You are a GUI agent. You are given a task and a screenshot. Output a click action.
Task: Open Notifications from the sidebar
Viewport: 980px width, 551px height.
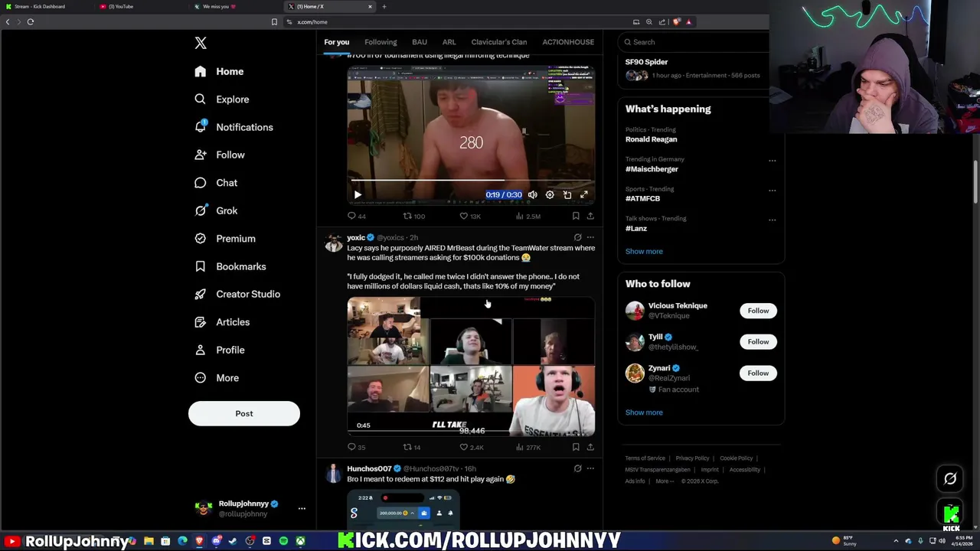234,127
